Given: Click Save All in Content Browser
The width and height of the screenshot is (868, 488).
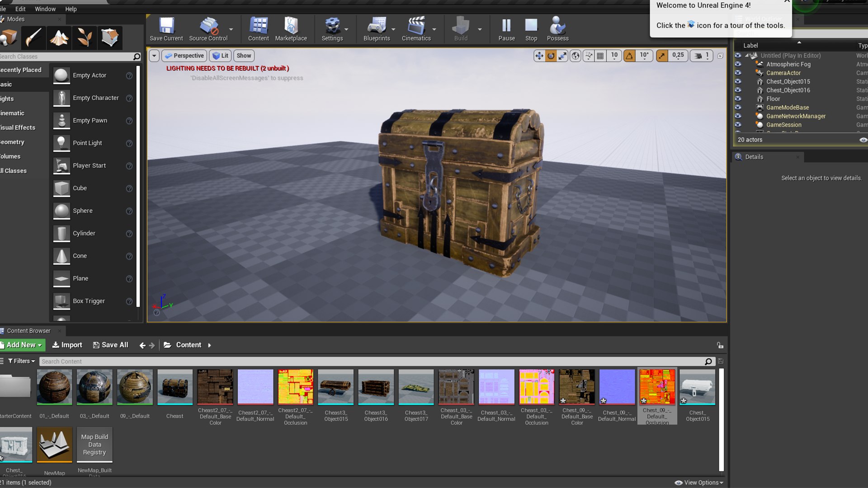Looking at the screenshot, I should [x=110, y=345].
